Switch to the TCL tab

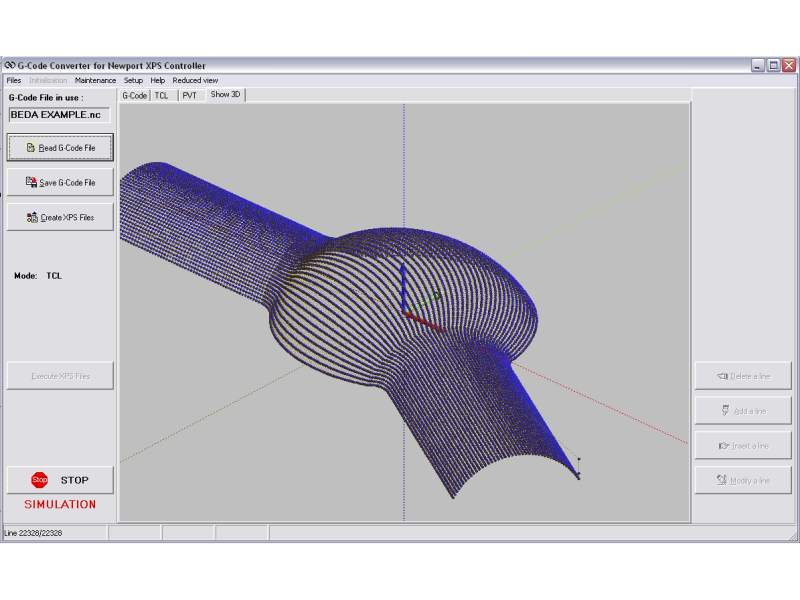click(x=162, y=95)
